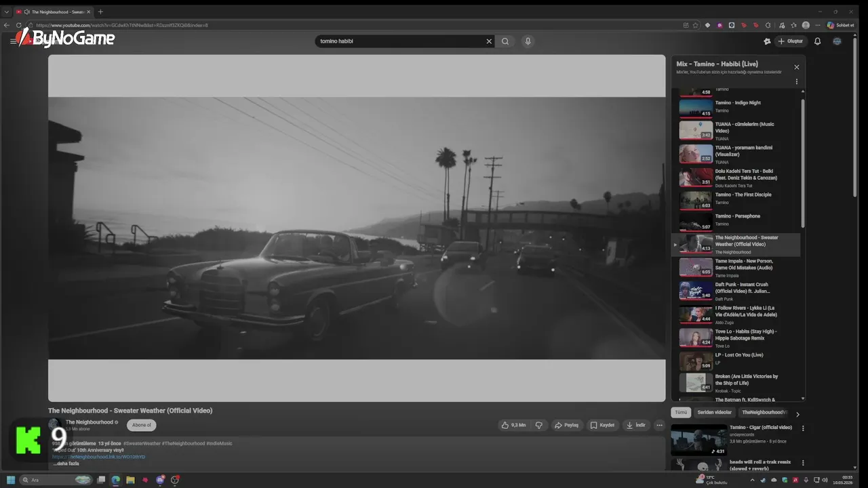868x488 pixels.
Task: Open Copilot Sohbet et button
Action: [840, 25]
